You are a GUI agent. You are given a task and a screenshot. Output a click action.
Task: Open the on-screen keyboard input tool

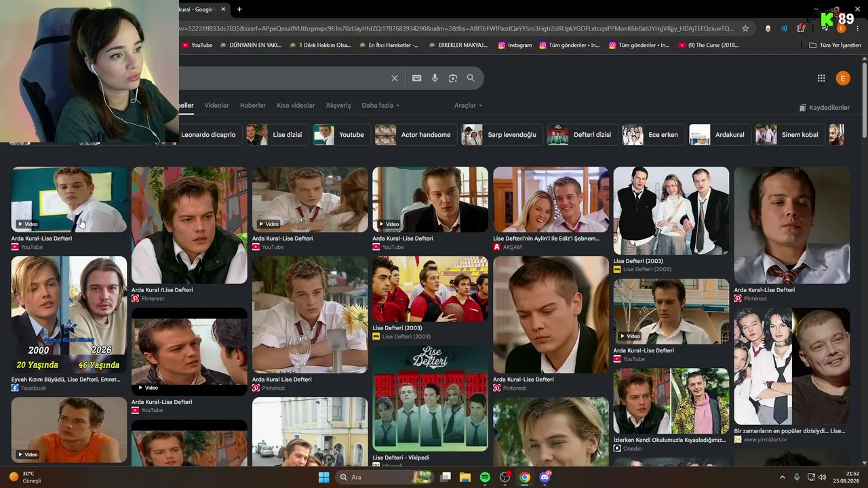(417, 78)
